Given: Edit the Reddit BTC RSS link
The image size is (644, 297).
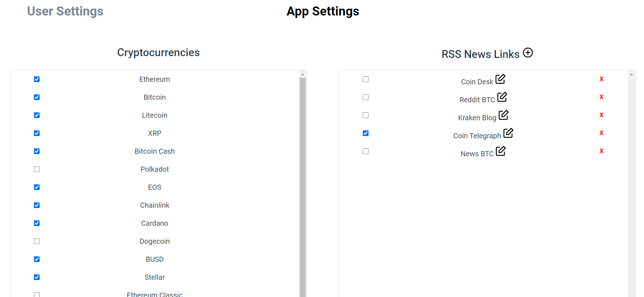Looking at the screenshot, I should pyautogui.click(x=502, y=97).
